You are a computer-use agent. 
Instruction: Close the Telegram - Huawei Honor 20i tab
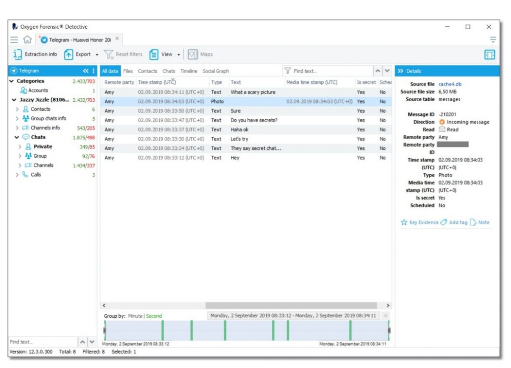pyautogui.click(x=117, y=39)
